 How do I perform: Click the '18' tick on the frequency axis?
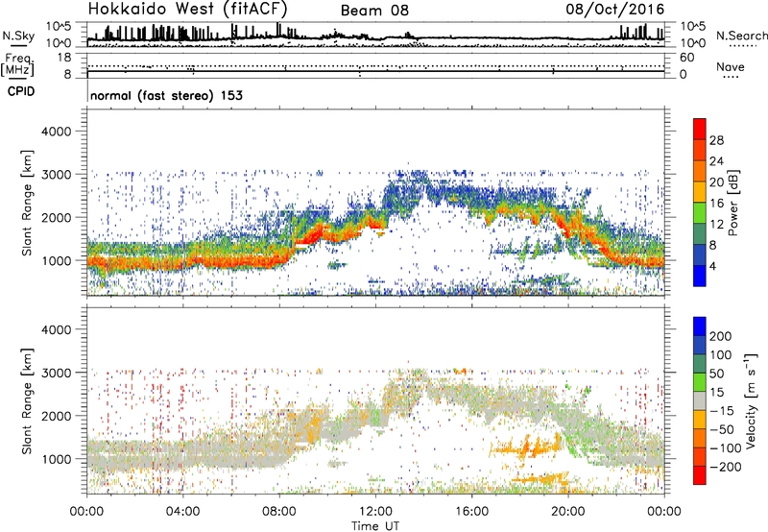(64, 58)
